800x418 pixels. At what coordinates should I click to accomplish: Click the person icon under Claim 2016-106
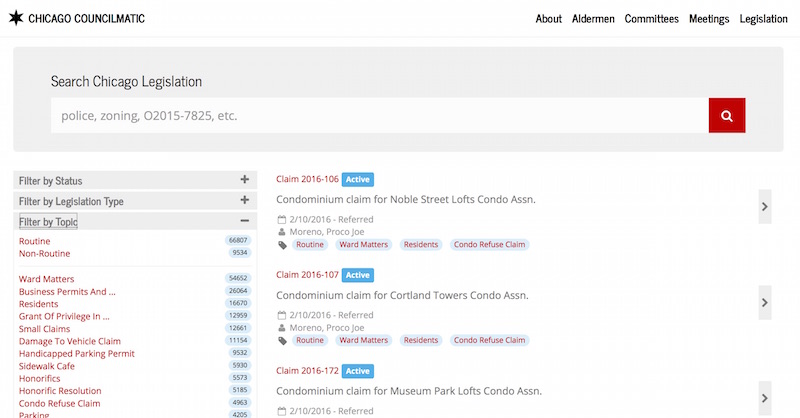click(282, 232)
